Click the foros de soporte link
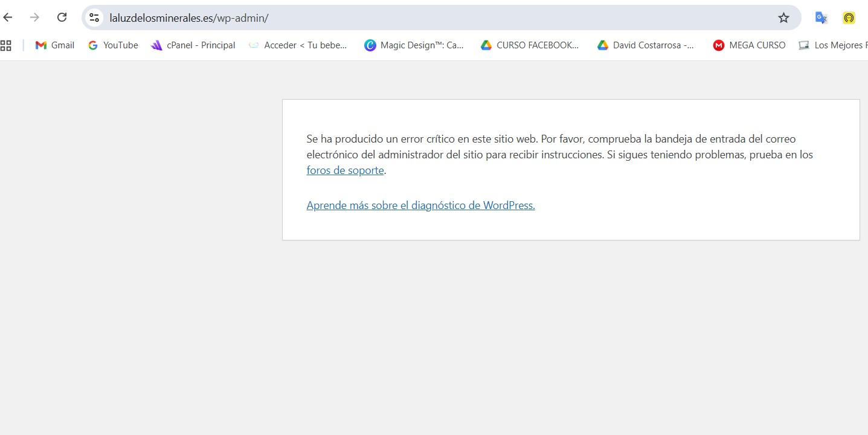Image resolution: width=868 pixels, height=435 pixels. pos(345,170)
